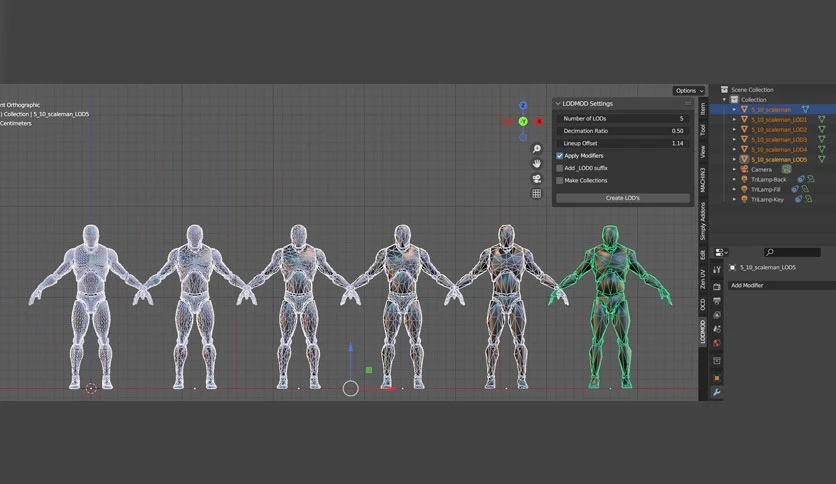Click the Number of LODs field
Screen dimensions: 836x484
coord(623,118)
